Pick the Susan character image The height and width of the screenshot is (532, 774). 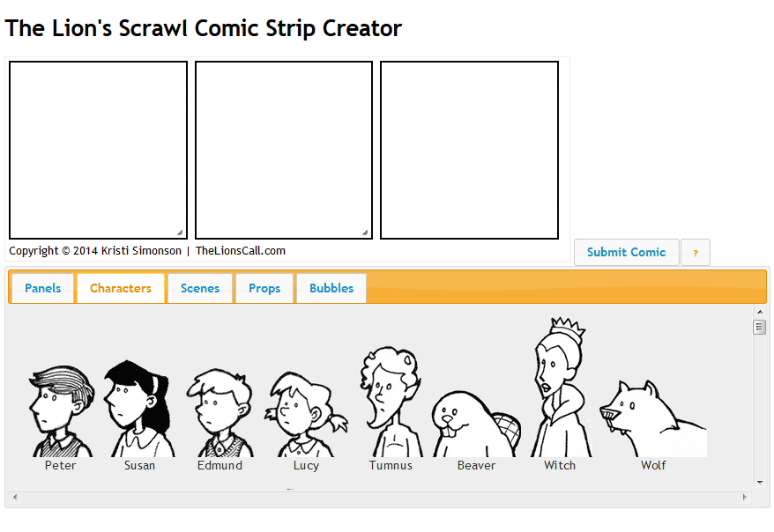tap(138, 409)
